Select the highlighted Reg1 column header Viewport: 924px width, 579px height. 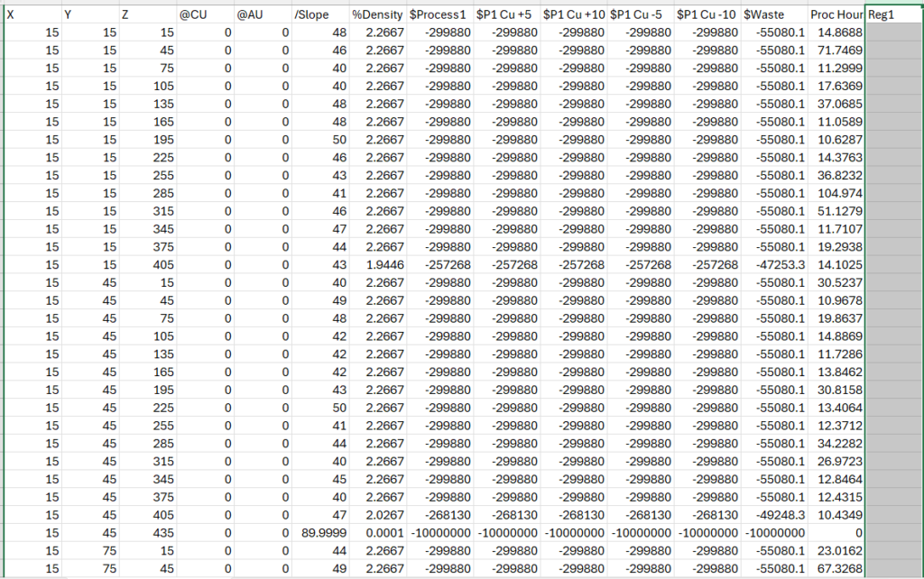coord(892,14)
